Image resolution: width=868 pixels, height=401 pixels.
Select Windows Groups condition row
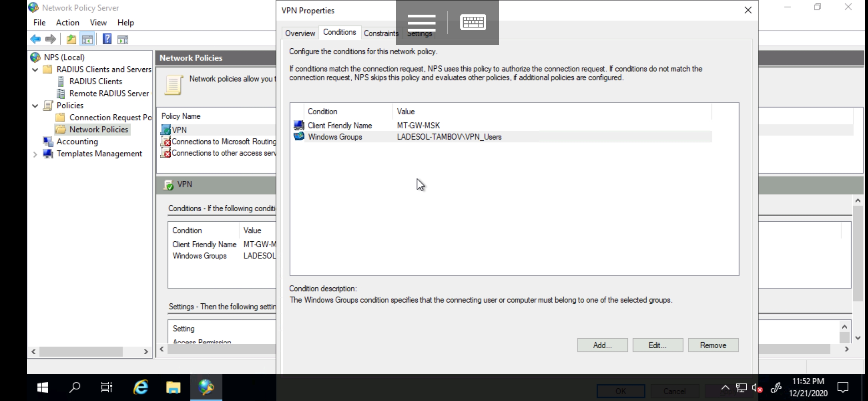(502, 137)
